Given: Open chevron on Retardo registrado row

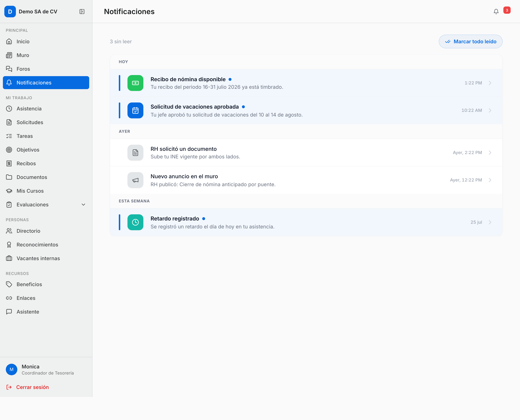Looking at the screenshot, I should [x=490, y=222].
